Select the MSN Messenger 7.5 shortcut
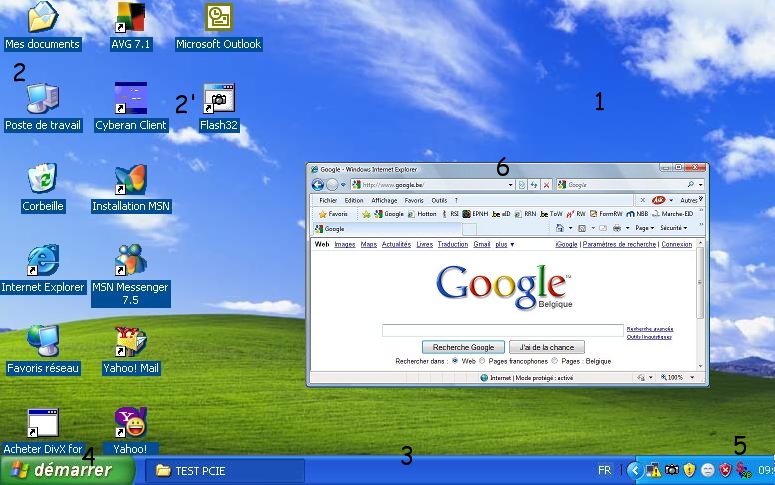775x485 pixels. [x=130, y=260]
